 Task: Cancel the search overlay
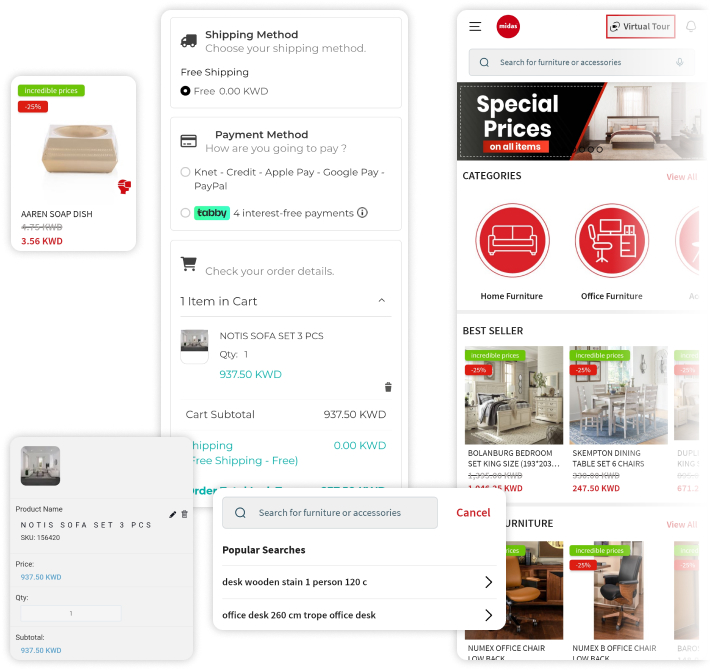(x=473, y=512)
